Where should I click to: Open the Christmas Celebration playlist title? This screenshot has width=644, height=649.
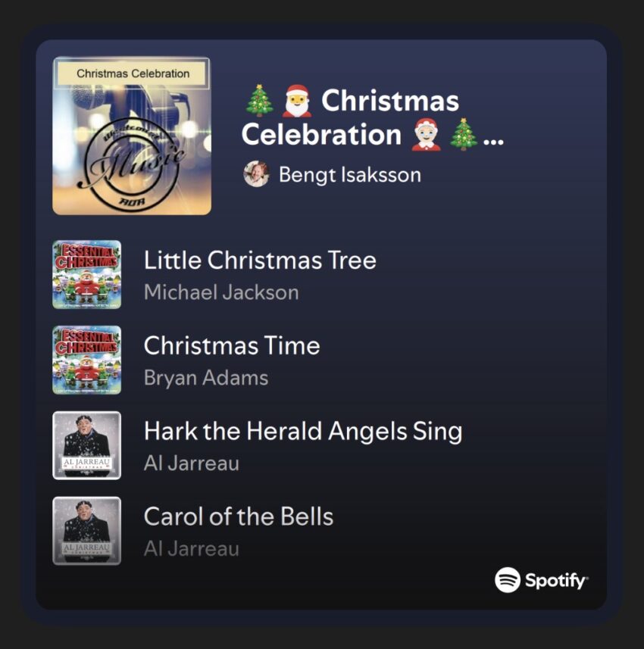tap(372, 117)
